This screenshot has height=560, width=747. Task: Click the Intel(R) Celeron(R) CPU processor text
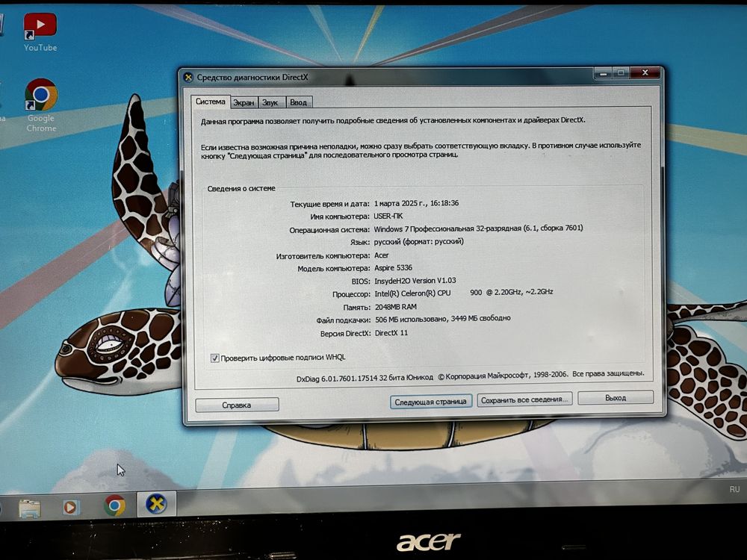[x=412, y=293]
